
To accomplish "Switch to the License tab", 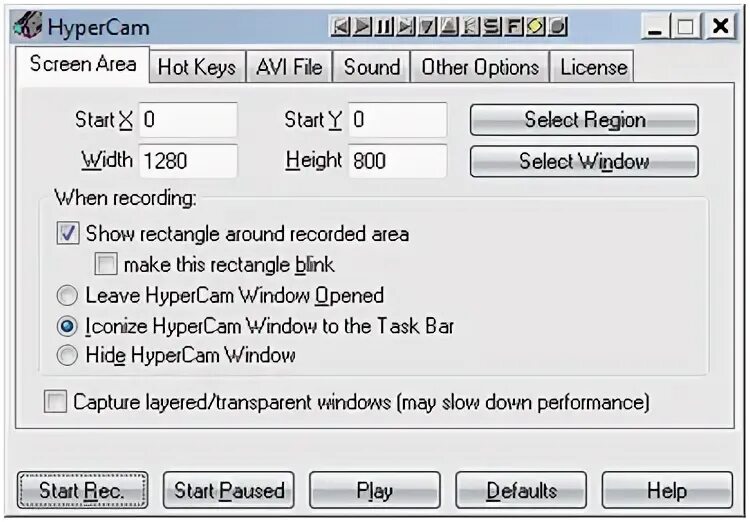I will [593, 67].
